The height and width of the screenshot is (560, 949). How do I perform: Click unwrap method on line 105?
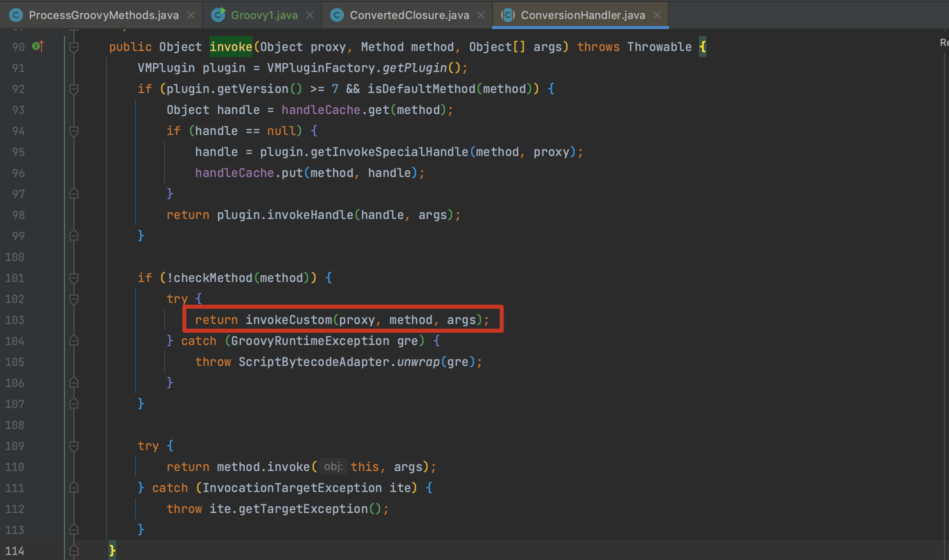coord(418,362)
